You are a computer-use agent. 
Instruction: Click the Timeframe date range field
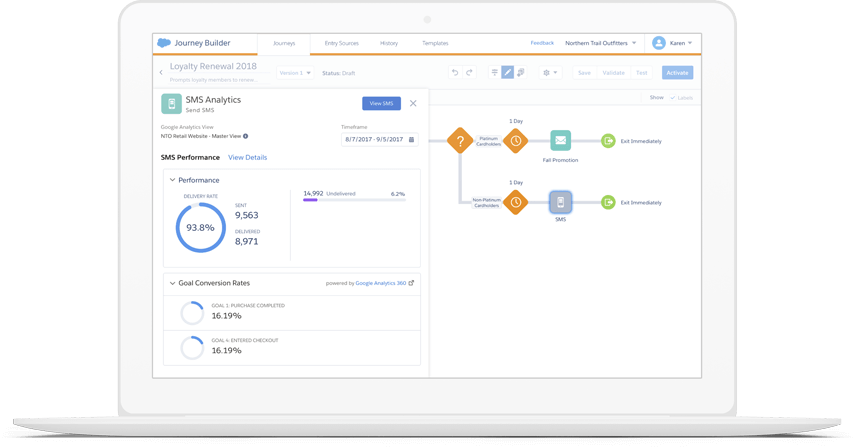(x=378, y=140)
